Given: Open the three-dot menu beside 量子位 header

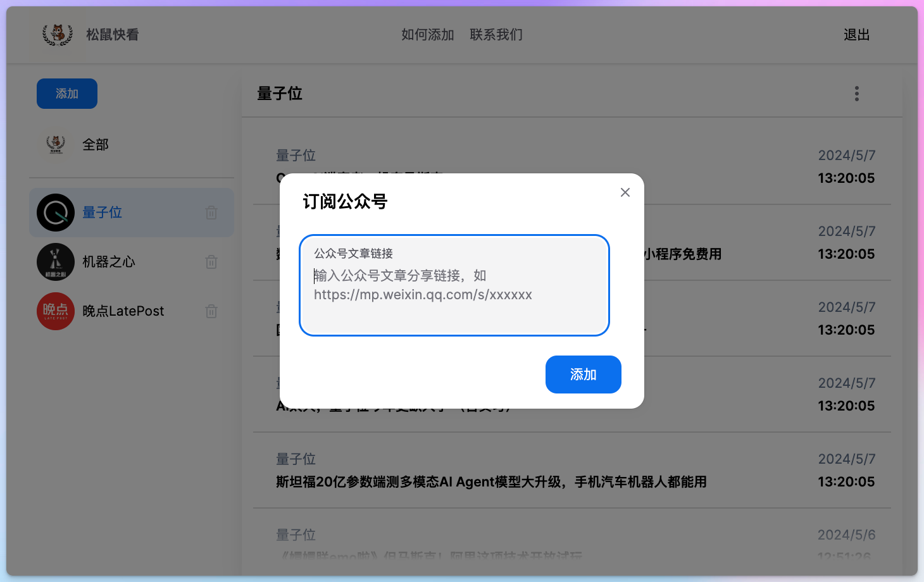Looking at the screenshot, I should tap(856, 93).
